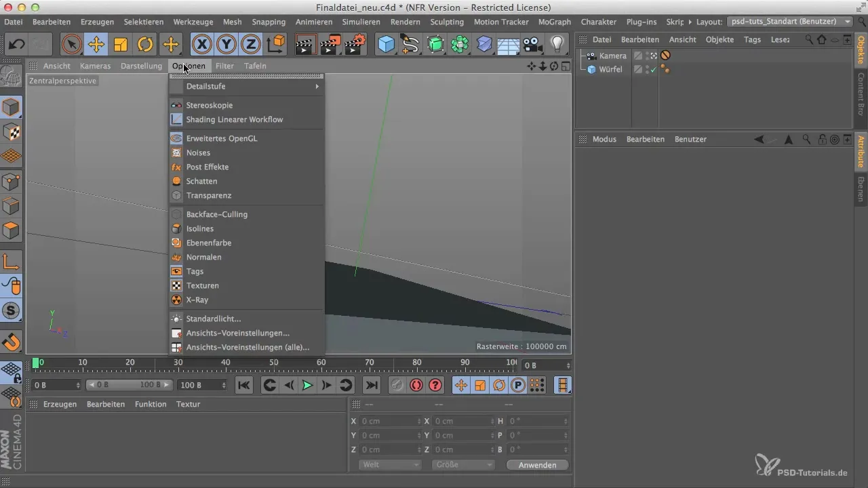Select the Rotate tool

(145, 45)
